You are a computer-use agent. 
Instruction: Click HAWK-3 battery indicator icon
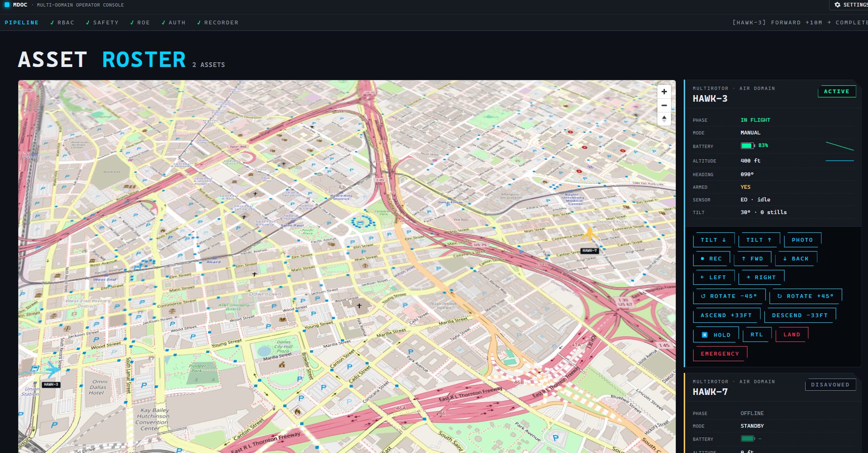[747, 146]
